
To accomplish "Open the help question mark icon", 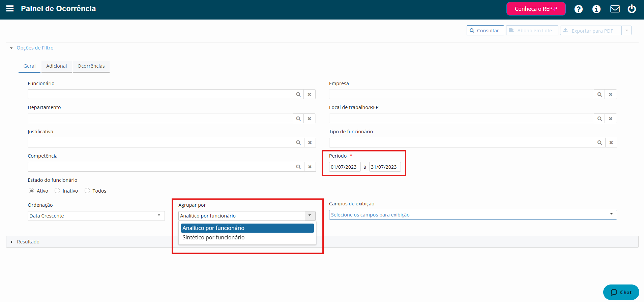I will tap(579, 9).
